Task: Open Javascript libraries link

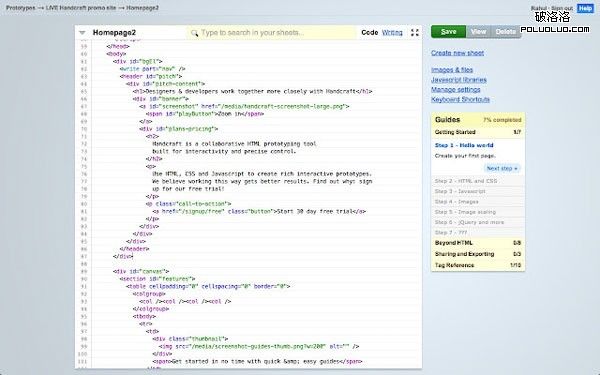Action: click(459, 80)
